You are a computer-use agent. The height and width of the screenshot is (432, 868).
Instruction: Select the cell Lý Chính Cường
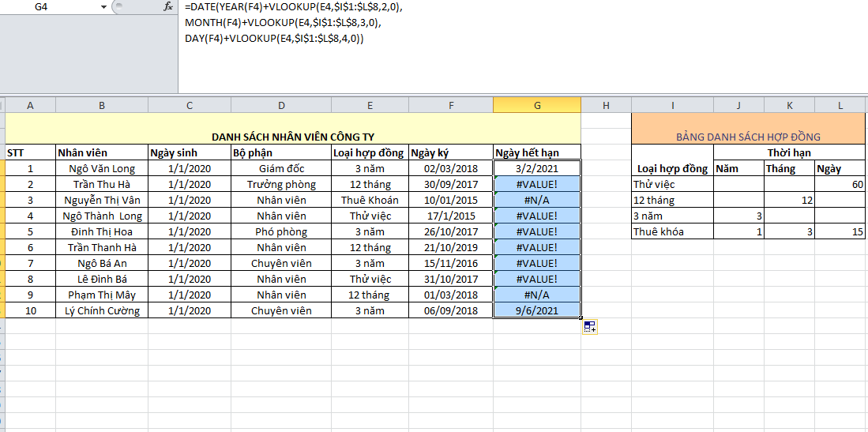(102, 310)
